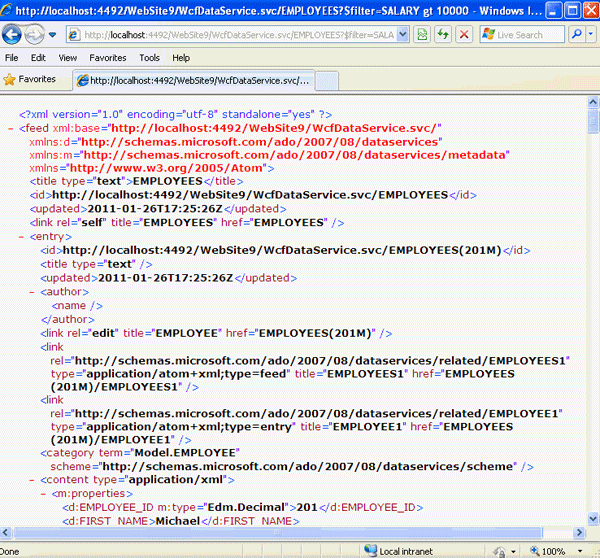Open the zoom level dropdown arrow

[x=580, y=551]
